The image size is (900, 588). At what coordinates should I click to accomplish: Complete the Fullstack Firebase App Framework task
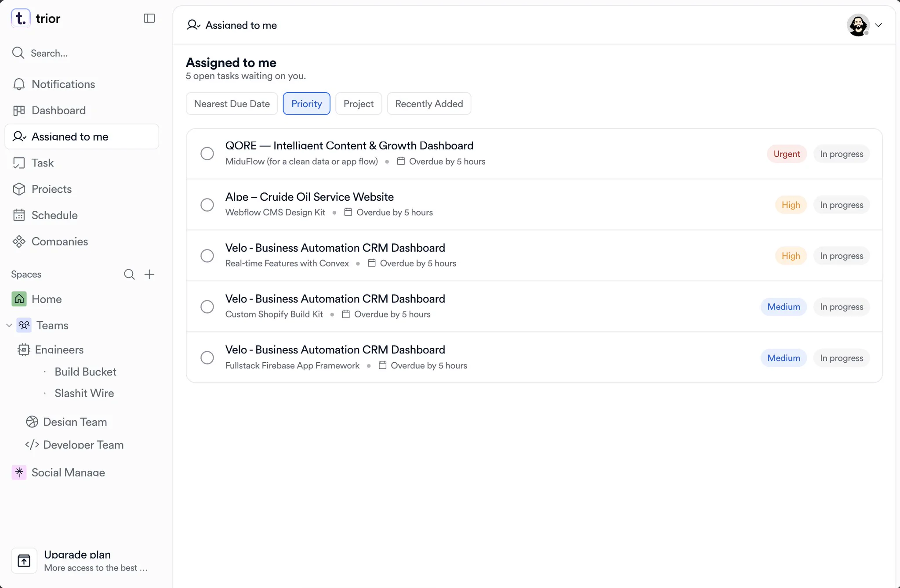pyautogui.click(x=207, y=357)
